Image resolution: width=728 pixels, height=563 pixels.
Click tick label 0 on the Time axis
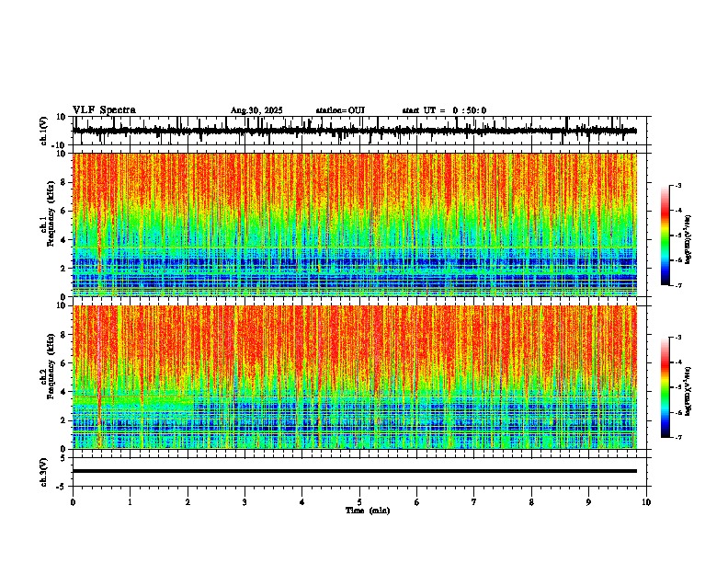click(73, 502)
